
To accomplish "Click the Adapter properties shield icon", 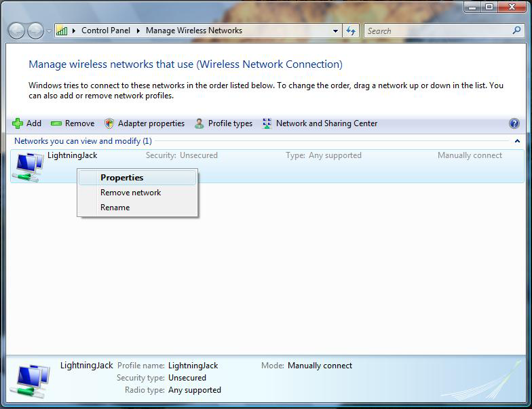I will click(x=109, y=123).
